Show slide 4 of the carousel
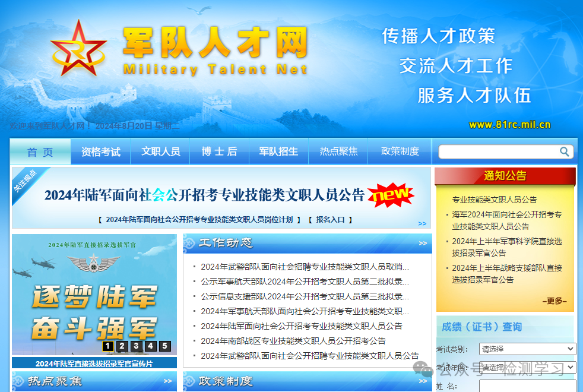The height and width of the screenshot is (392, 583). [151, 346]
